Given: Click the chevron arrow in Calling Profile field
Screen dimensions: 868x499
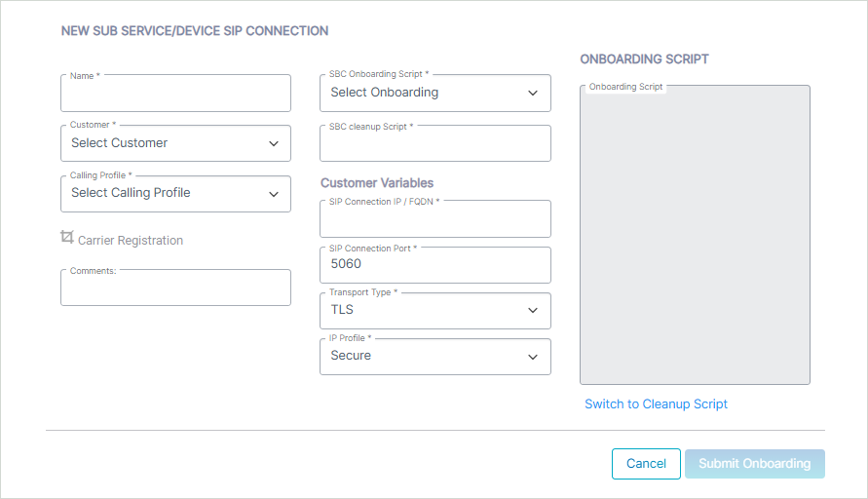Looking at the screenshot, I should pos(274,194).
